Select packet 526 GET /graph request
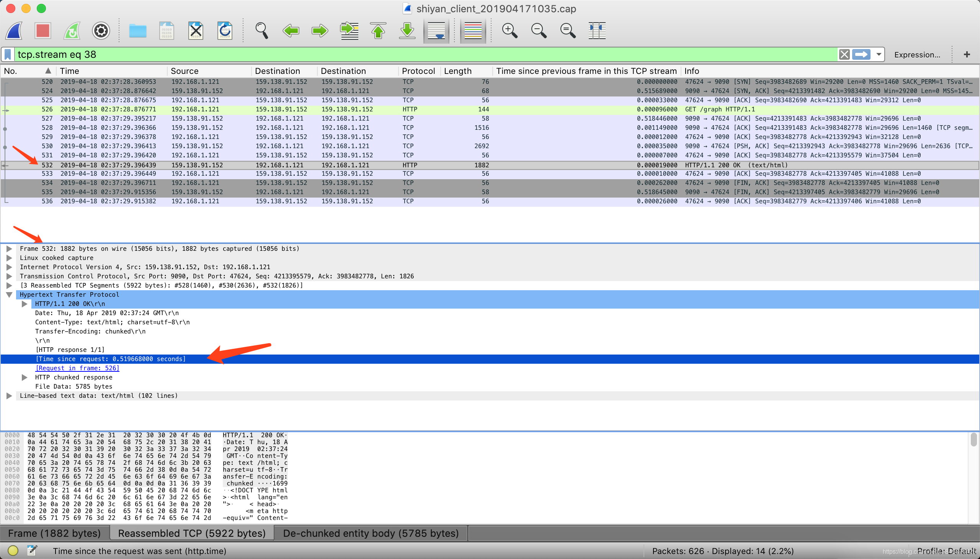The width and height of the screenshot is (980, 559). click(490, 110)
